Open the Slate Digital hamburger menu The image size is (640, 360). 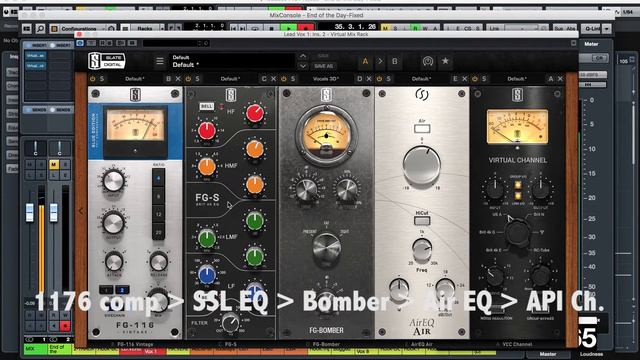160,61
